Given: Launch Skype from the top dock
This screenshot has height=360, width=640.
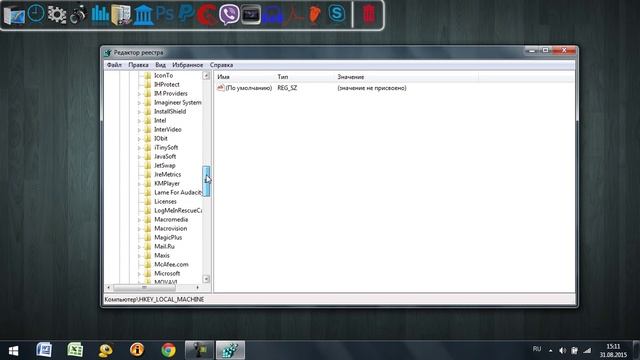Looking at the screenshot, I should (x=337, y=14).
